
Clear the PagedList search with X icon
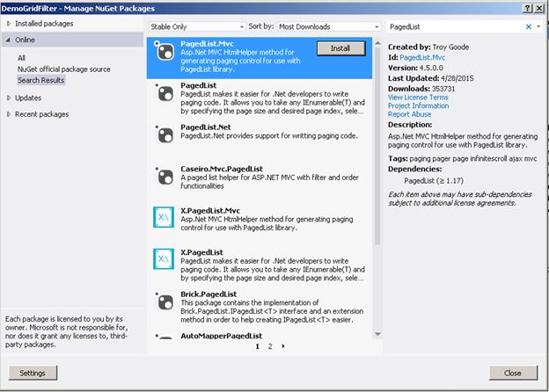pos(529,26)
